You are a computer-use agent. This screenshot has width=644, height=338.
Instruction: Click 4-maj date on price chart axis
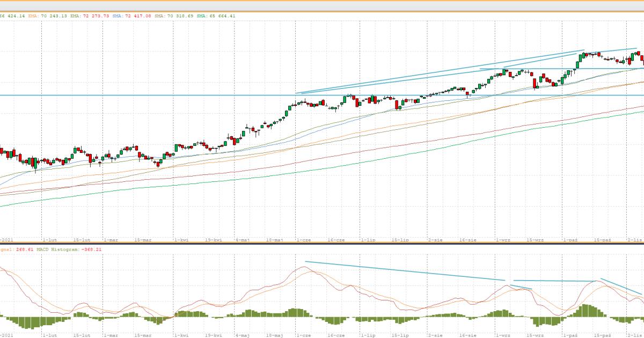pos(243,240)
